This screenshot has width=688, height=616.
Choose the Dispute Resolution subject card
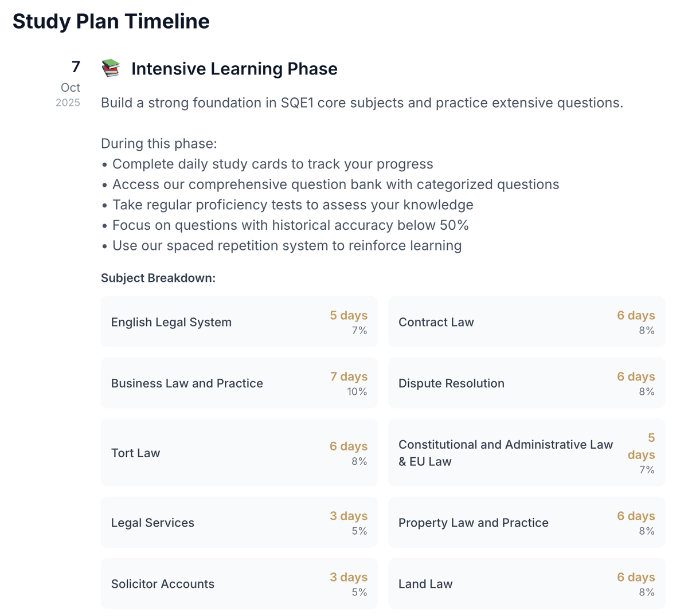pos(526,383)
